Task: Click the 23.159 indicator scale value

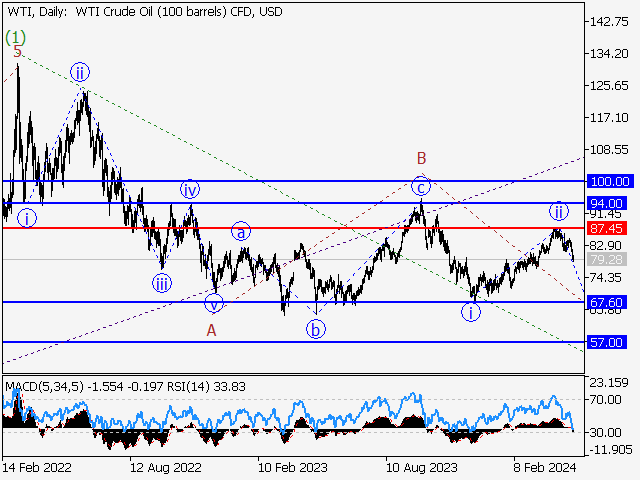Action: 609,383
